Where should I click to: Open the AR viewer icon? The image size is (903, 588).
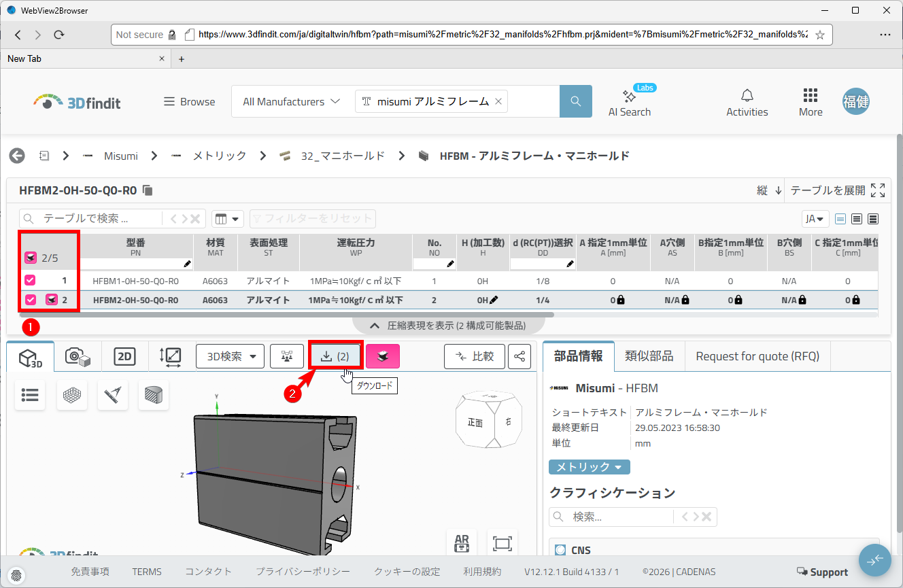pos(462,543)
